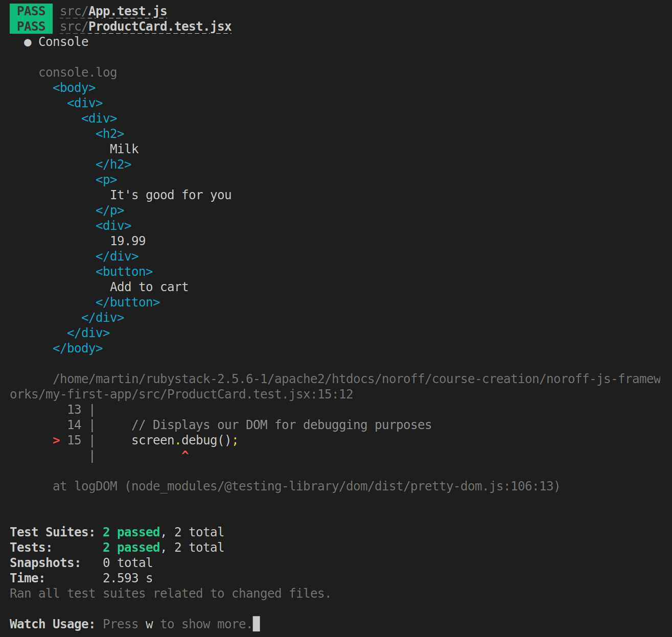672x637 pixels.
Task: Click the 'Tests:' summary label
Action: coord(31,548)
